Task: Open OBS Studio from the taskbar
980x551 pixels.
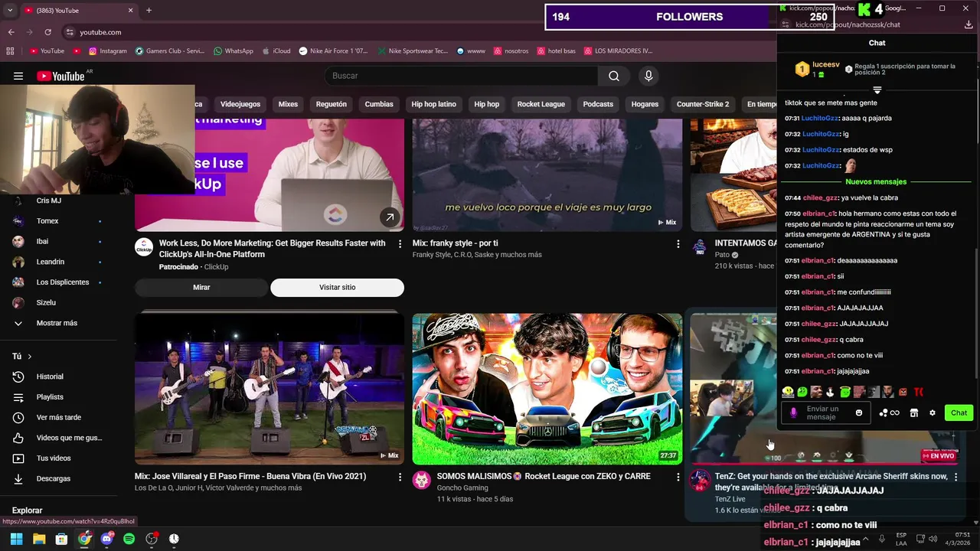Action: click(152, 539)
